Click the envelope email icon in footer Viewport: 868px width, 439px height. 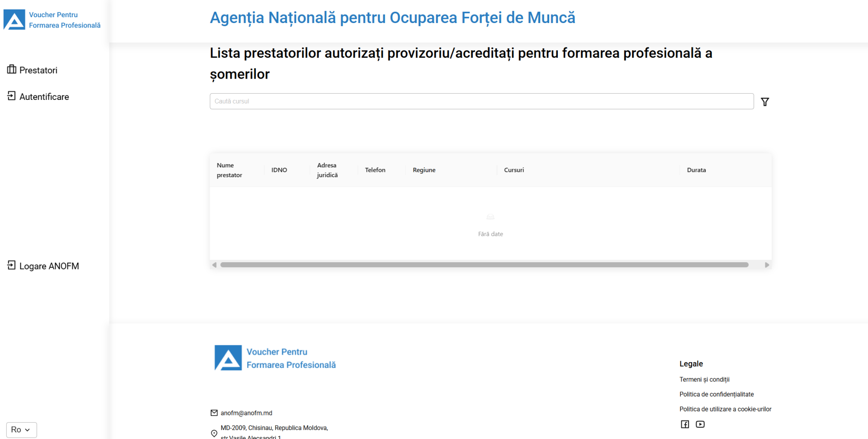[x=214, y=413]
